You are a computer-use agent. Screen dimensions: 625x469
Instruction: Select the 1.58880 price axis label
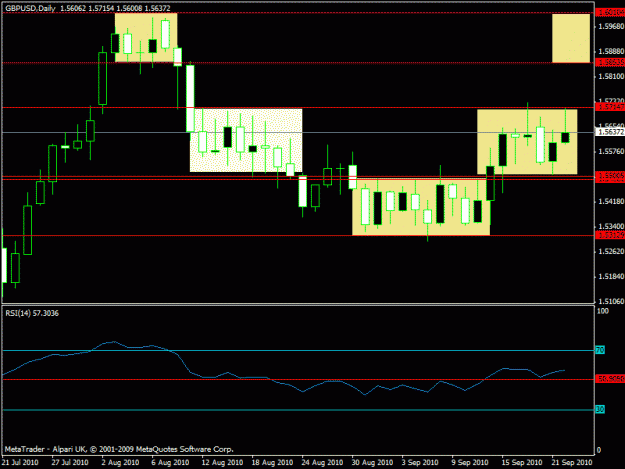(x=611, y=51)
